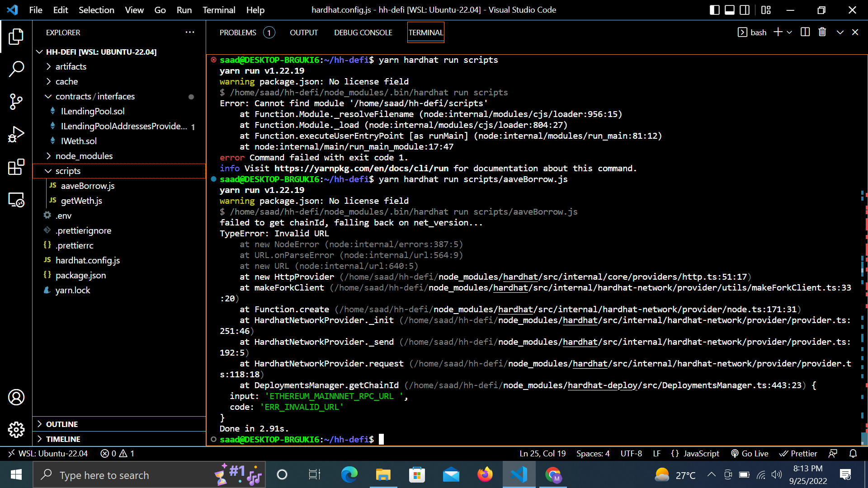Screen dimensions: 868x488
Task: Click the errors and warnings status indicator
Action: pyautogui.click(x=117, y=453)
